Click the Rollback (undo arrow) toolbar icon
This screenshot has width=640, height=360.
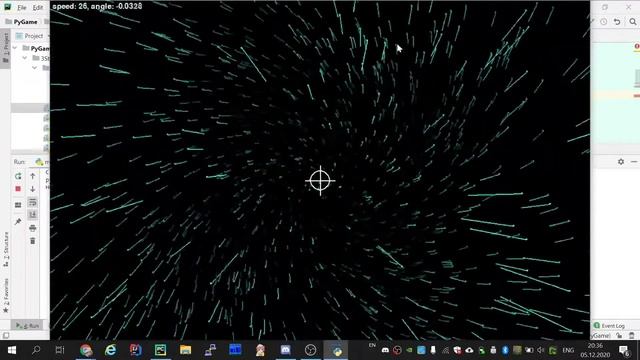click(617, 22)
